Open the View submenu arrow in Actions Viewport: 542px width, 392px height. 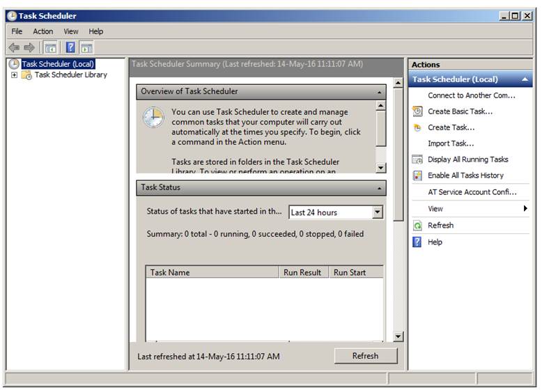[x=525, y=208]
